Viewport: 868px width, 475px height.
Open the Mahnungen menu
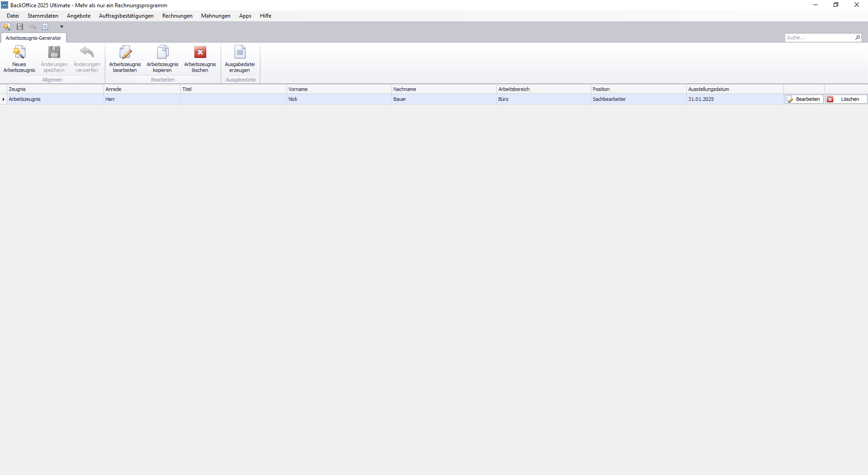216,16
